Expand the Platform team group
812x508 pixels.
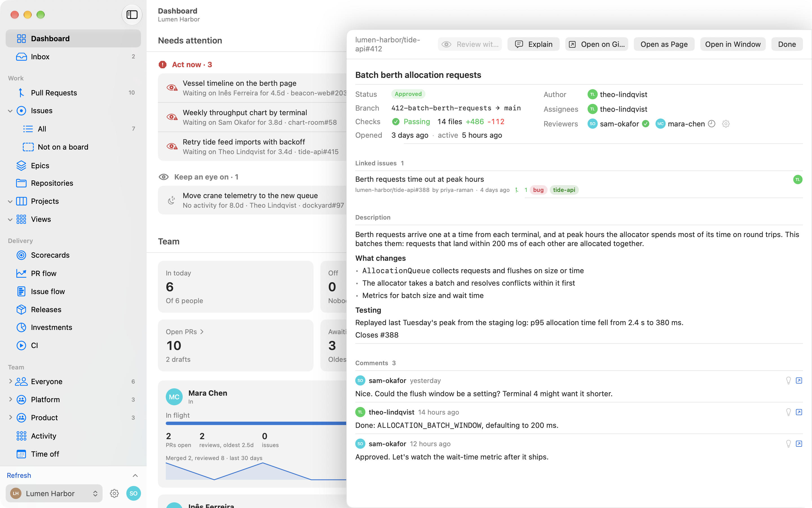10,399
